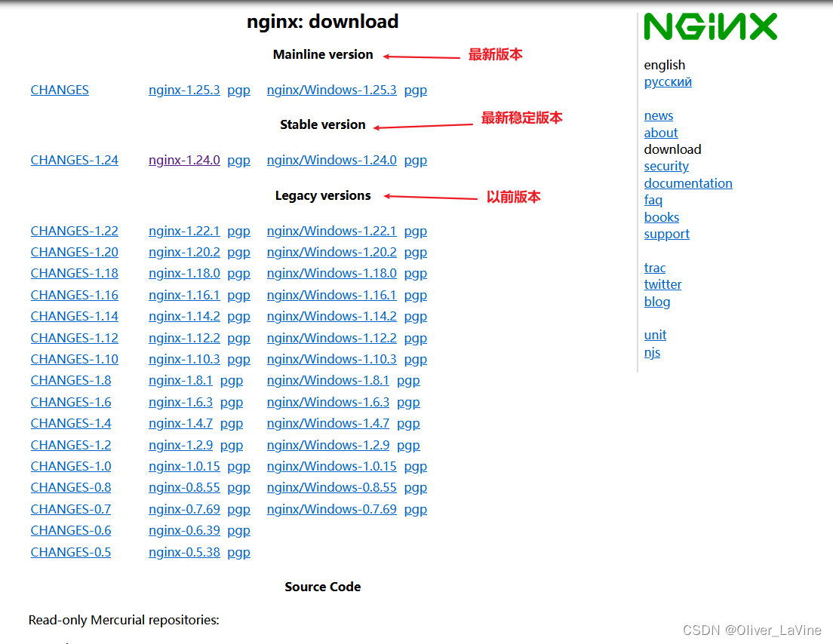The width and height of the screenshot is (833, 644).
Task: Open the русский language link
Action: (x=667, y=81)
